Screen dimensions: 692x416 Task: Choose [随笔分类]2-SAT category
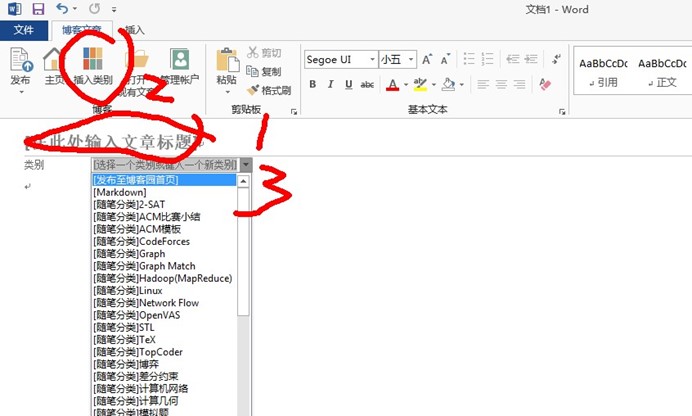pyautogui.click(x=164, y=205)
